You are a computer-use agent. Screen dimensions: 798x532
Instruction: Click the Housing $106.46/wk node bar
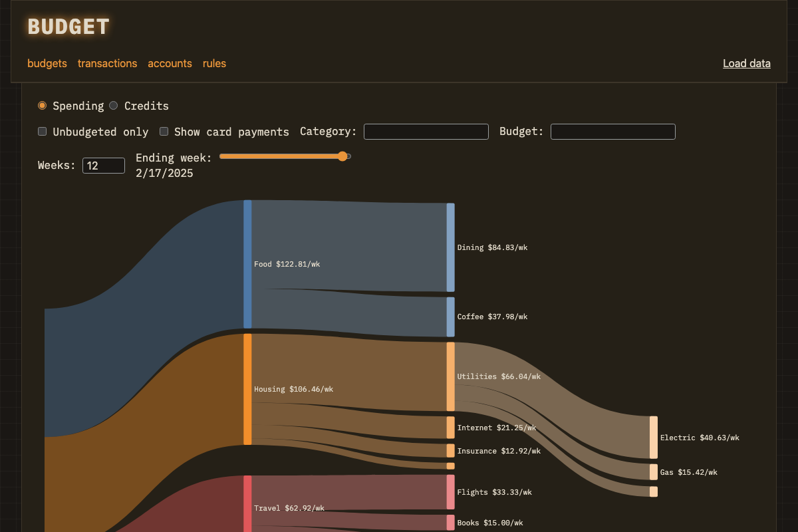click(247, 389)
